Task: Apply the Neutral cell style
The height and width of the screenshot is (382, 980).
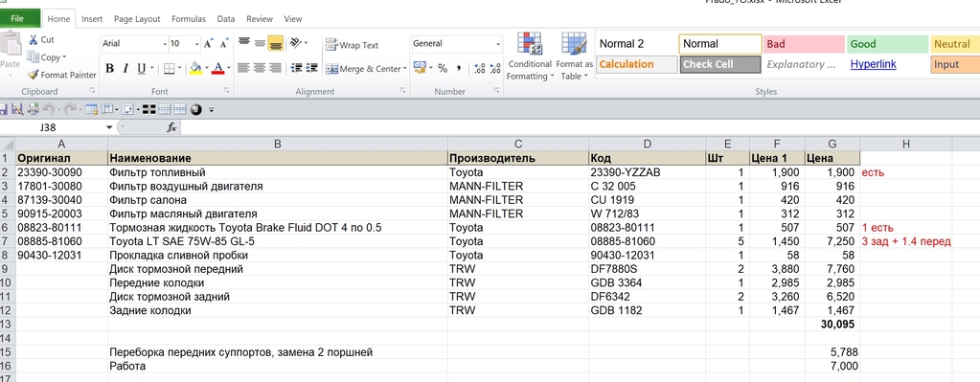Action: click(955, 44)
